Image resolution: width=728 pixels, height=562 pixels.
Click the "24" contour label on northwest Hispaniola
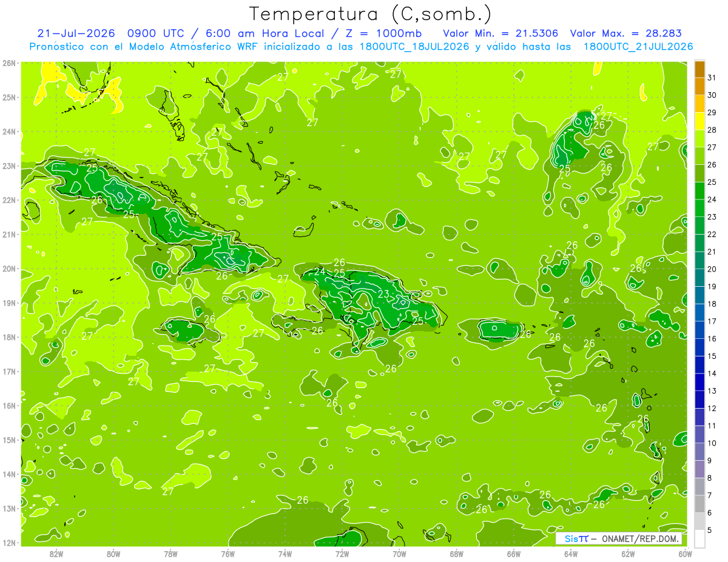(320, 272)
